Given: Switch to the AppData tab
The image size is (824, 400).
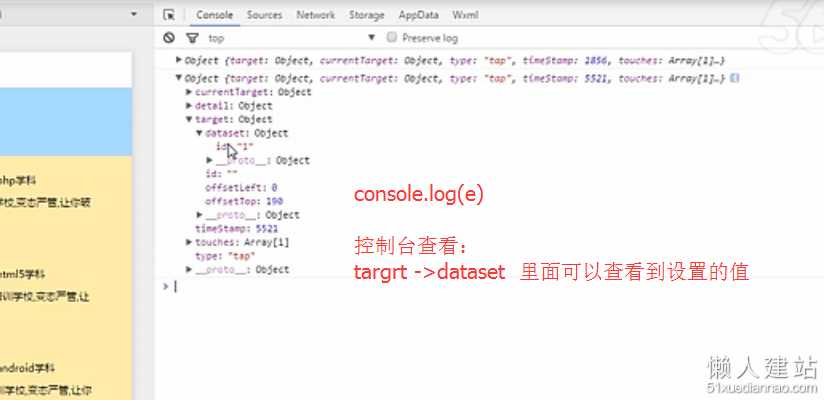Looking at the screenshot, I should pos(418,15).
